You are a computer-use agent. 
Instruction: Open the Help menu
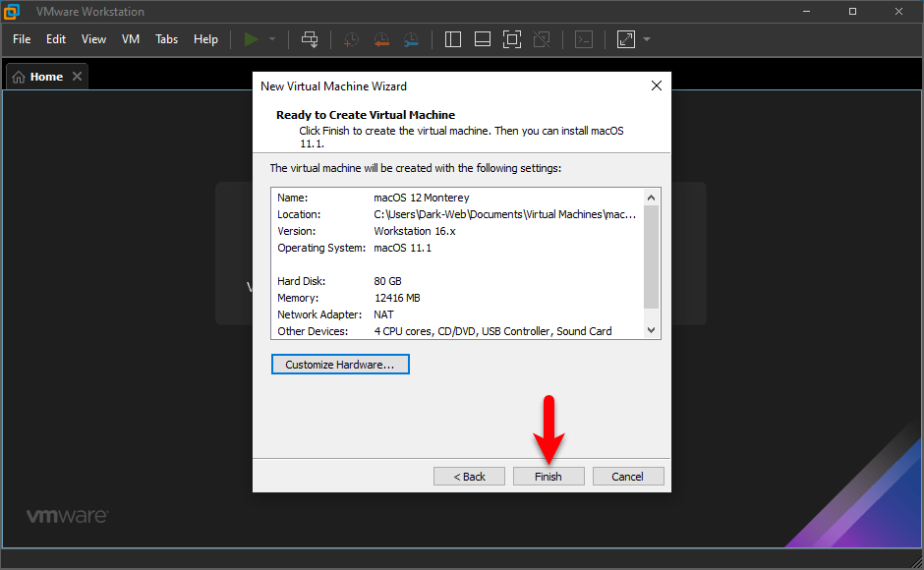tap(205, 39)
